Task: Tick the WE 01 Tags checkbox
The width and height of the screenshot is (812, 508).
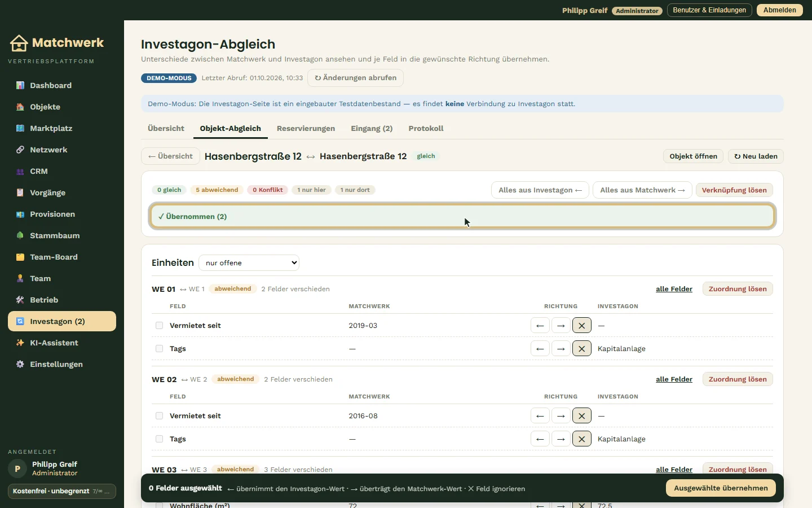Action: 160,349
